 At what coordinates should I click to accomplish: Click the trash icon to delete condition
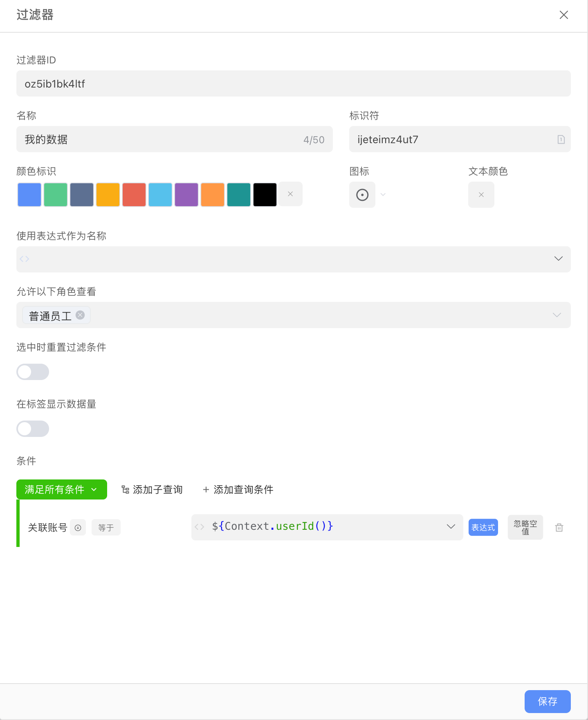click(x=559, y=527)
